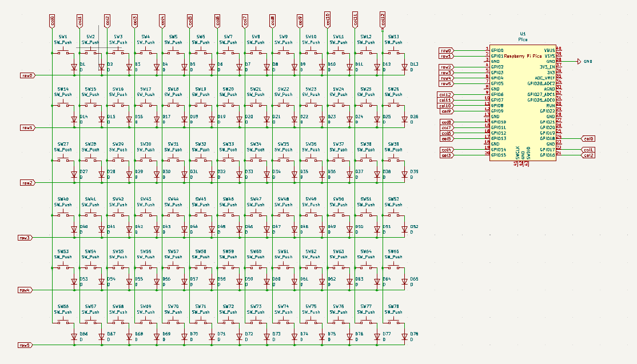Click the row0 label left of the matrix
637x364 pixels.
27,75
